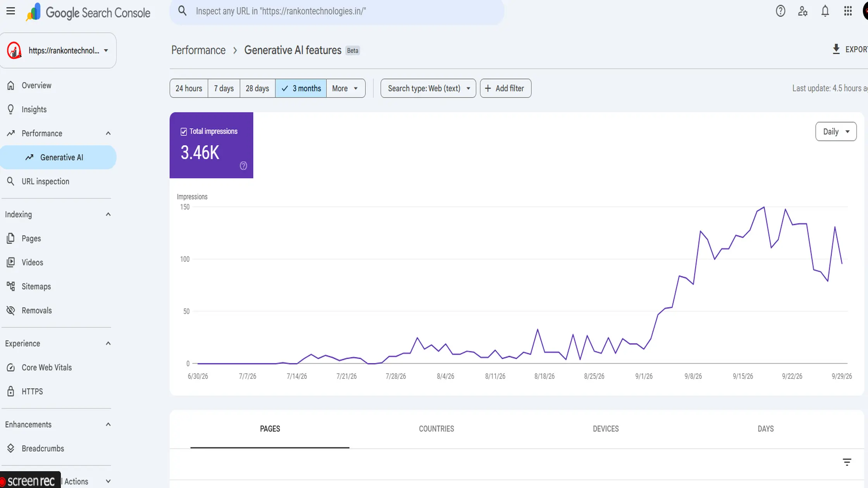868x488 pixels.
Task: Click the HTTPS lock icon
Action: click(x=11, y=391)
